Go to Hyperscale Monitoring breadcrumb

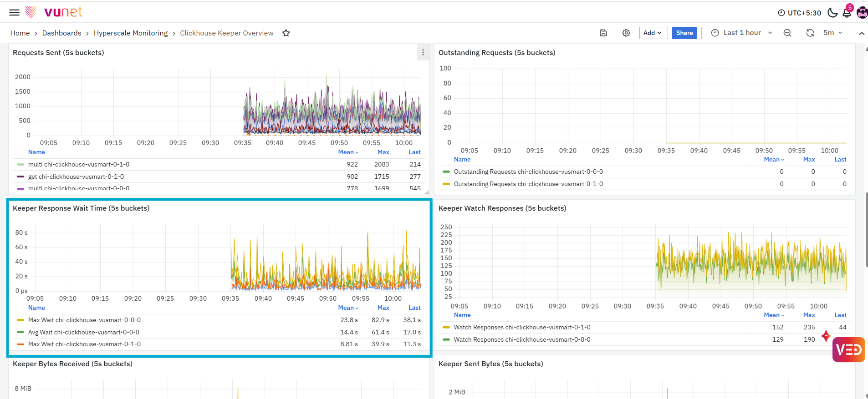[131, 33]
